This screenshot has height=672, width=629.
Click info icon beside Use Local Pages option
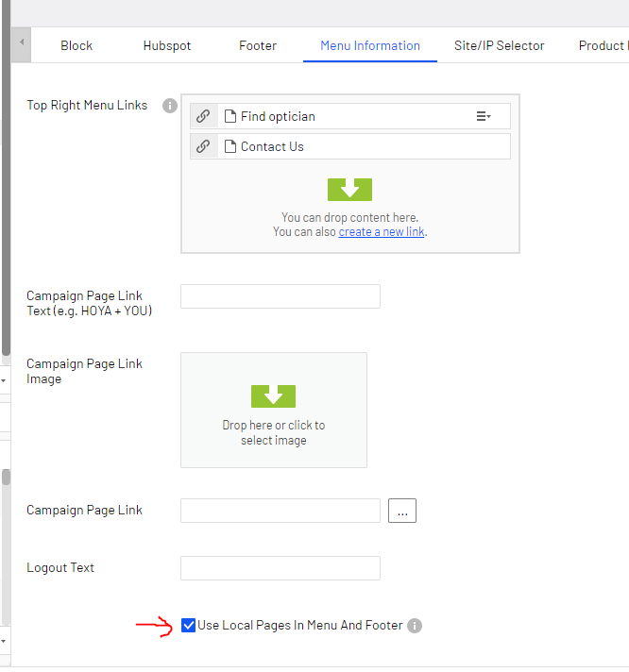click(x=415, y=626)
